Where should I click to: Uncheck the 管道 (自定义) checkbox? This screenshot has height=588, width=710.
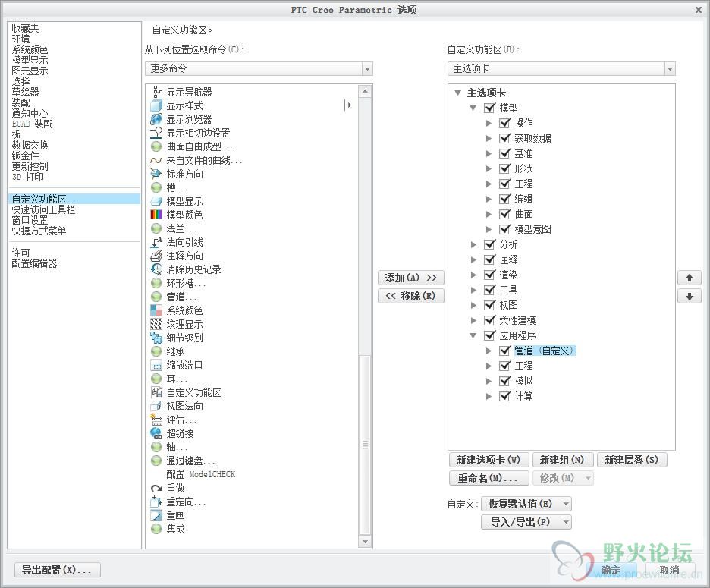[x=505, y=351]
